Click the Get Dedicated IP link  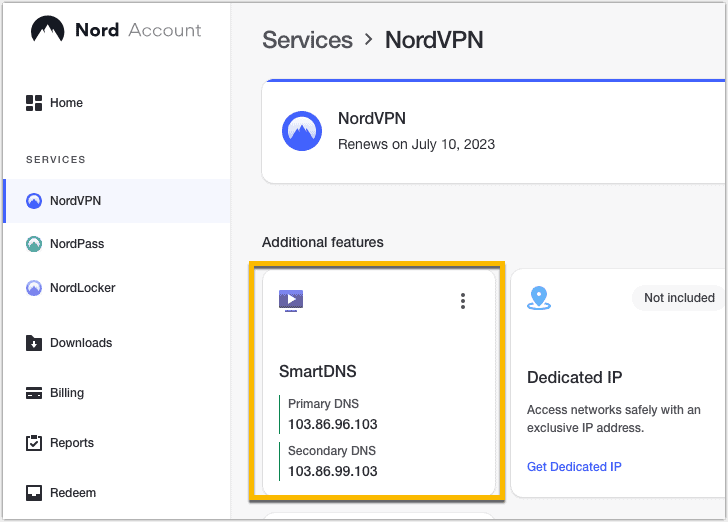574,467
